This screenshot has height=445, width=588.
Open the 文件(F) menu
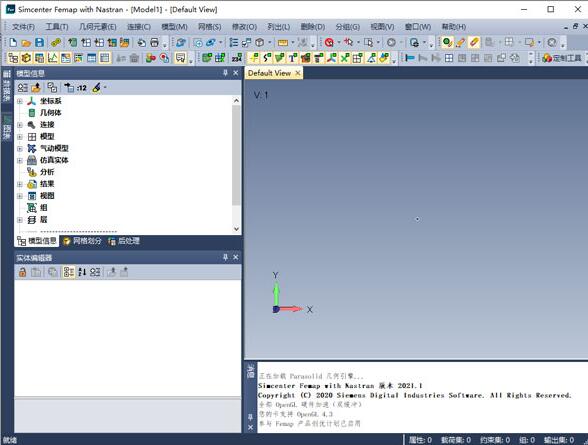(23, 27)
